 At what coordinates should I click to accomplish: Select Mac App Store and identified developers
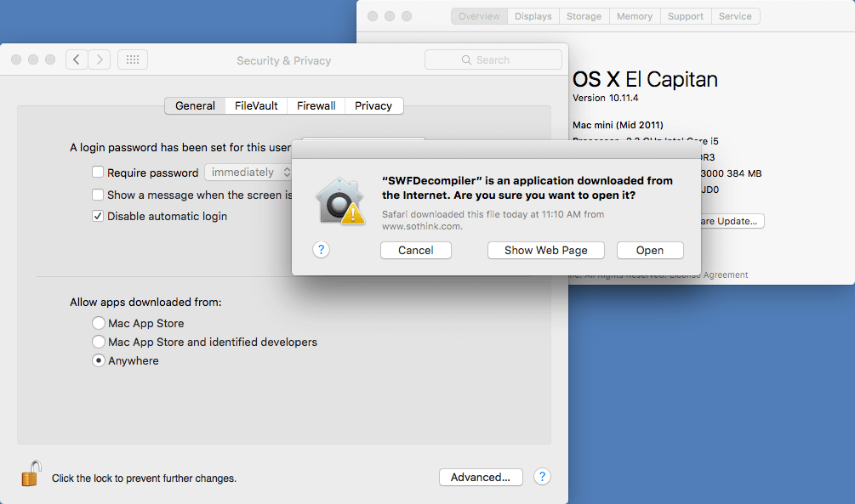[98, 342]
